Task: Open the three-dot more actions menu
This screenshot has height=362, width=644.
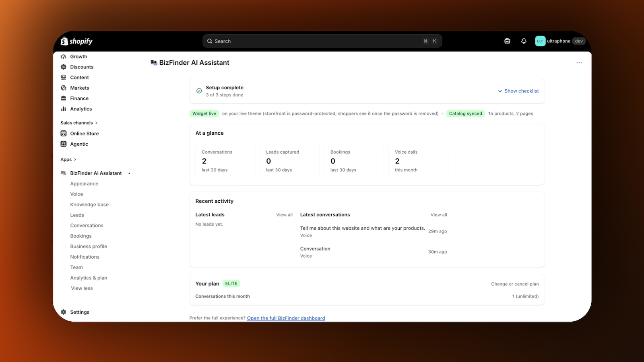Action: 579,63
